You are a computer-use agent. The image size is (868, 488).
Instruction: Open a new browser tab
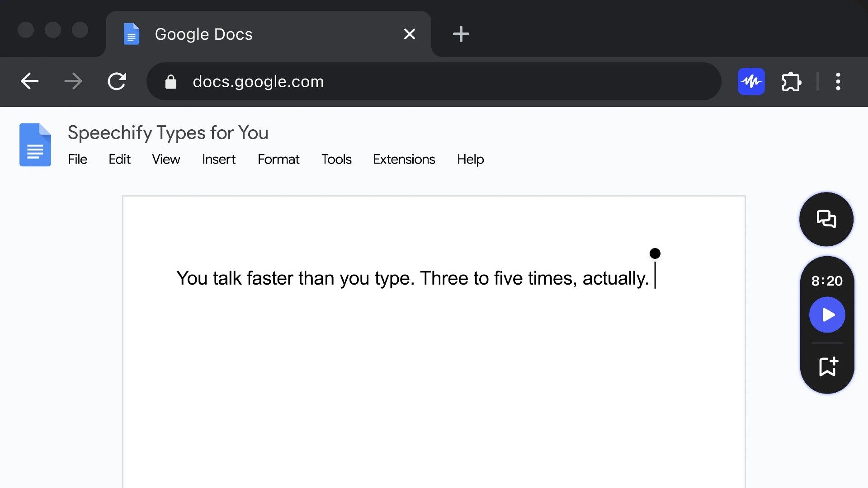(x=461, y=34)
